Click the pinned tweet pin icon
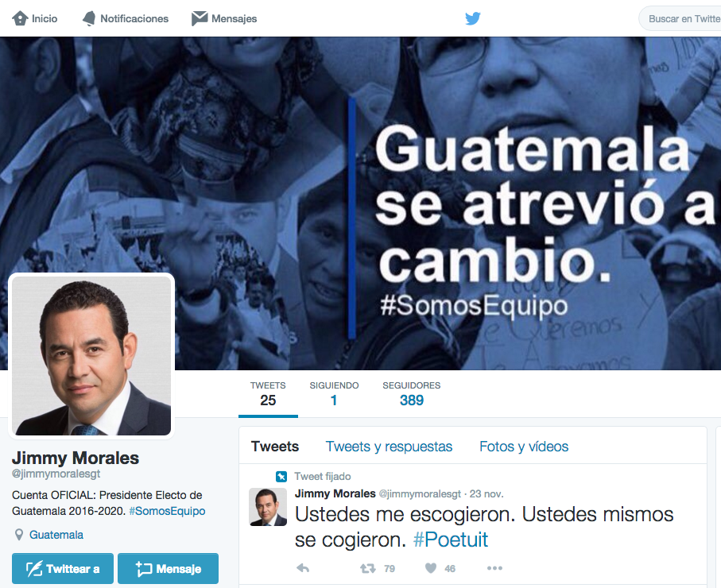The image size is (721, 588). [x=281, y=476]
